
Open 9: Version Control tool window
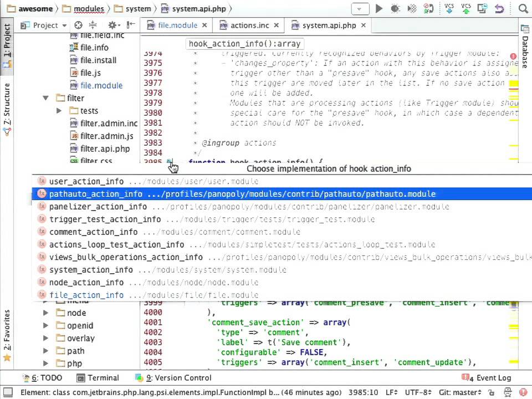coord(173,377)
